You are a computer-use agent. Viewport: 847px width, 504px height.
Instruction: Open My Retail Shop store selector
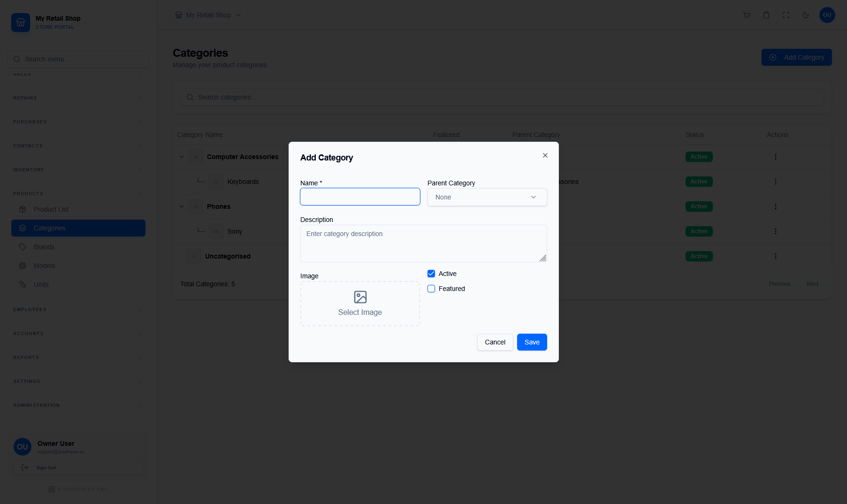[x=208, y=15]
